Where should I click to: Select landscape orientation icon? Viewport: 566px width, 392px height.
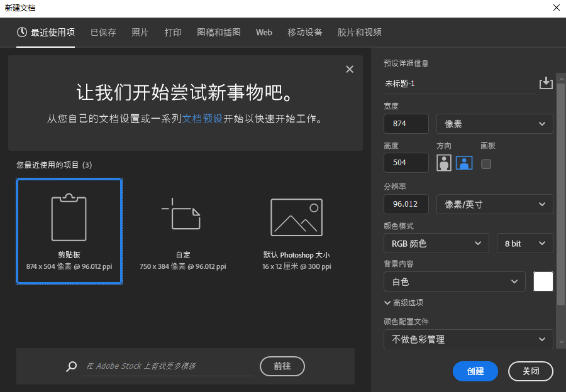tap(464, 163)
